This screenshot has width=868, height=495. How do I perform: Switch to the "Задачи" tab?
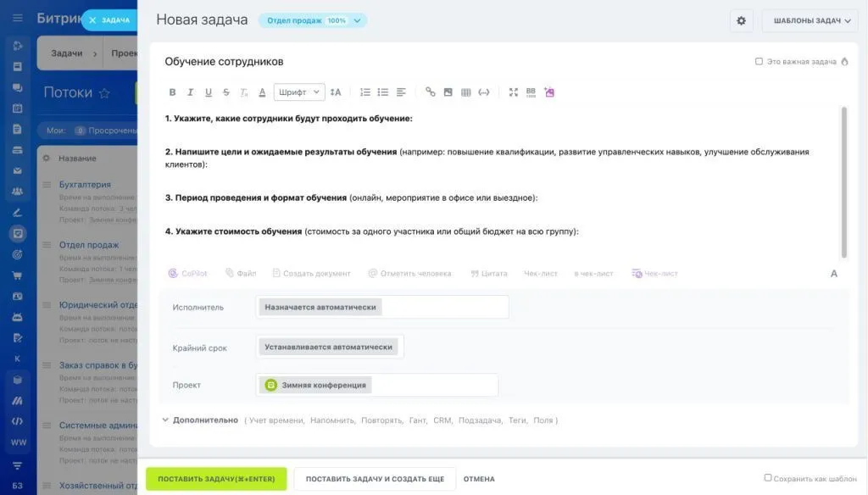(x=67, y=53)
